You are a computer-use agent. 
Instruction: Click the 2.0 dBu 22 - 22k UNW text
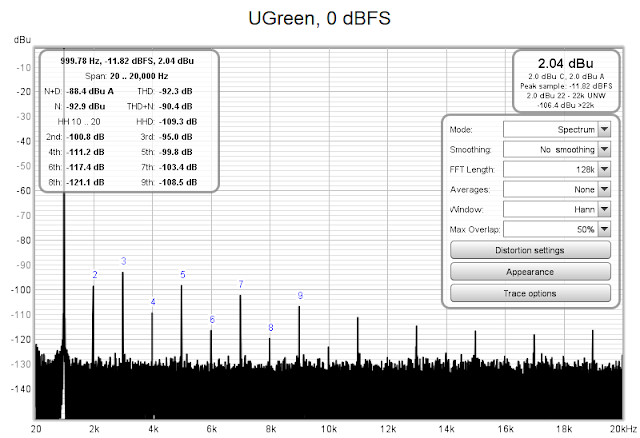pyautogui.click(x=566, y=96)
